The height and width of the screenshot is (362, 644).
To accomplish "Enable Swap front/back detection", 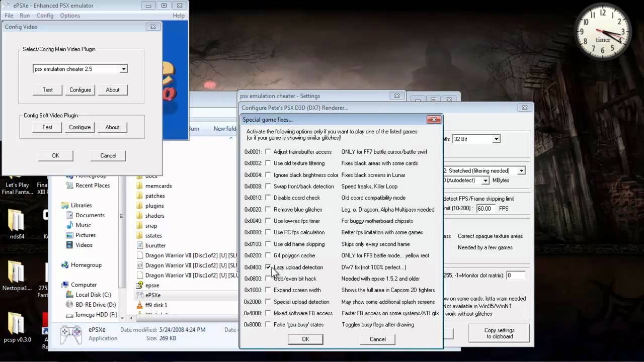I will click(x=268, y=186).
